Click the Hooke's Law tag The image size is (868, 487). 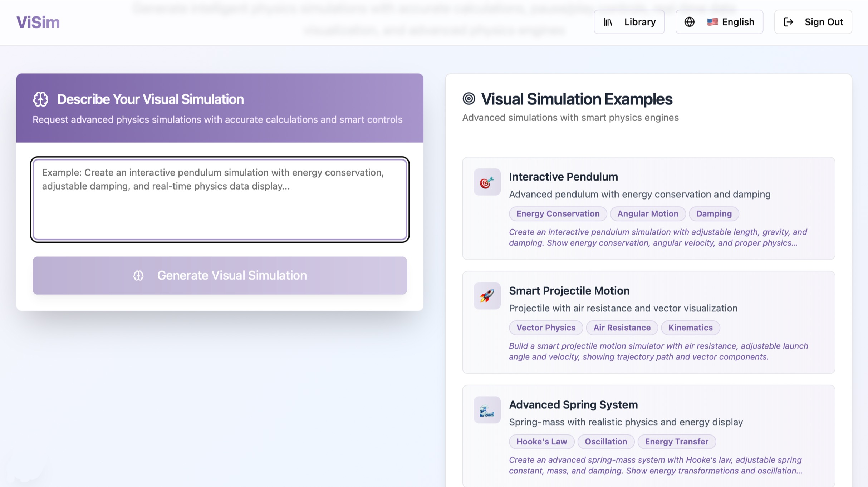[541, 442]
